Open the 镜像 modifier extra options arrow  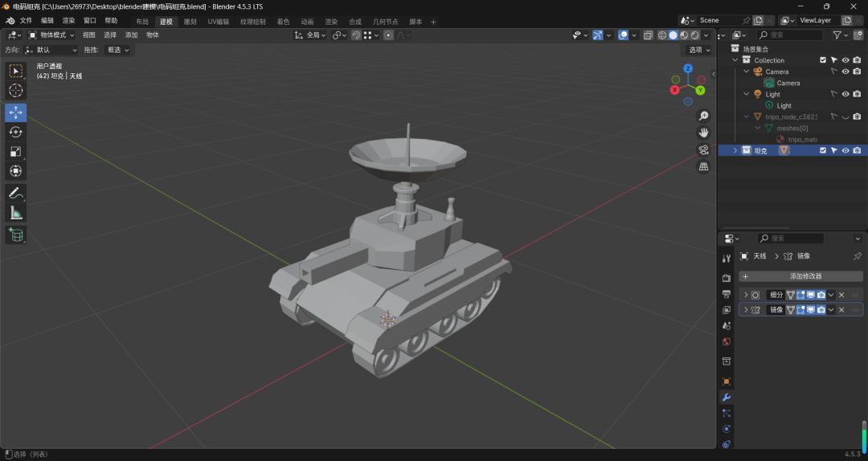pyautogui.click(x=831, y=310)
